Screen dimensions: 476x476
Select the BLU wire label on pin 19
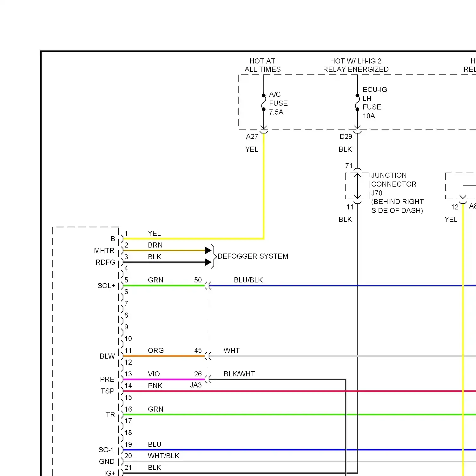pos(155,444)
